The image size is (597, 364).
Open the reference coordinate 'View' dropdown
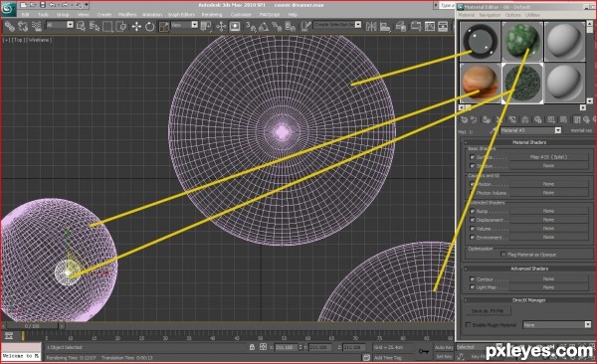(195, 25)
